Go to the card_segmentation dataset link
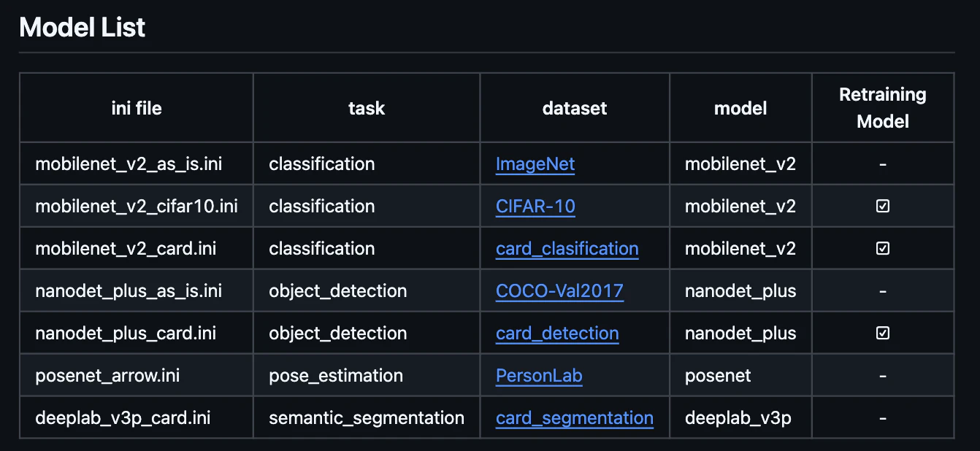 [574, 418]
